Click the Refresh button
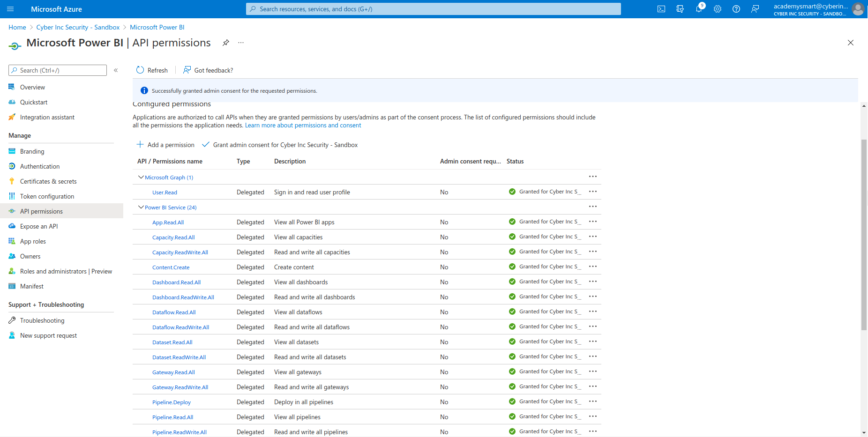868x437 pixels. 152,70
